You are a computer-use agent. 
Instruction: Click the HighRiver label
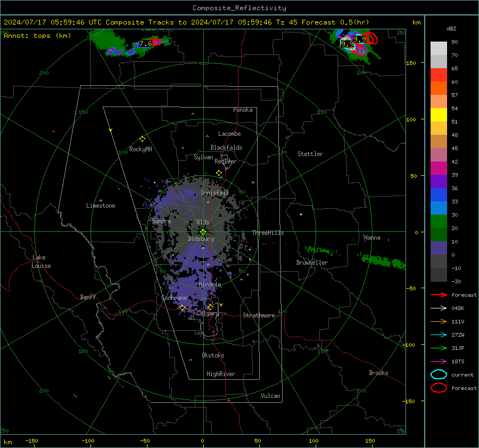pyautogui.click(x=220, y=374)
